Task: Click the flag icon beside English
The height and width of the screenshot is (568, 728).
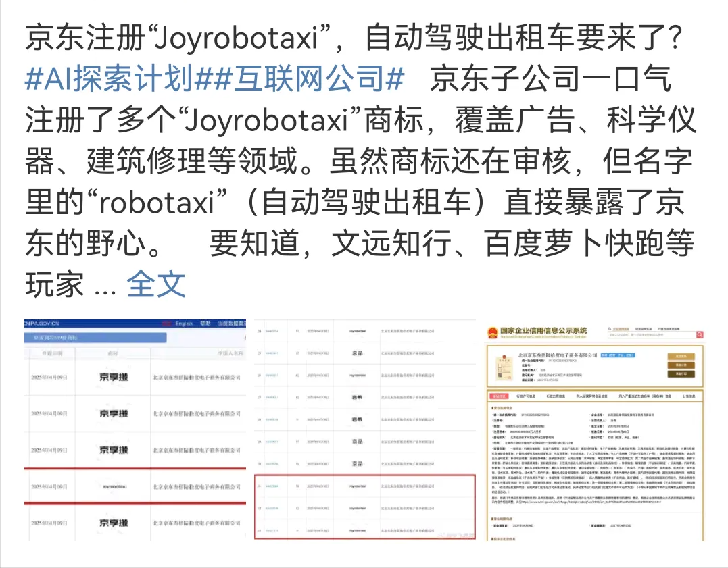Action: click(168, 324)
